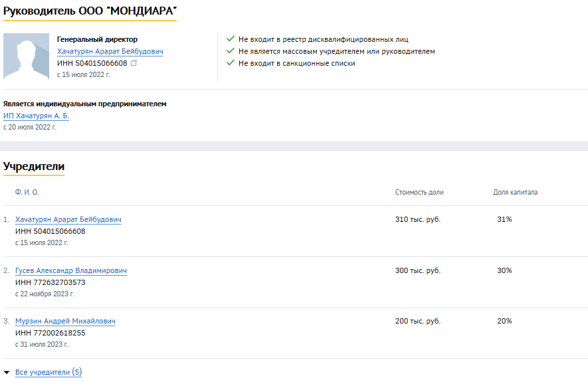Select the 200 тыс. руб. share value
This screenshot has width=588, height=386.
(418, 321)
